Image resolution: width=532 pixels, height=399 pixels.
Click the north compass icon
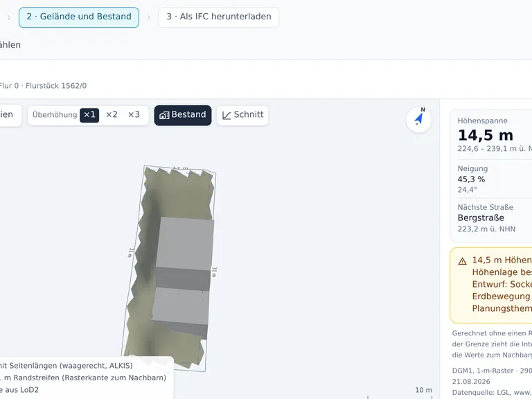419,119
